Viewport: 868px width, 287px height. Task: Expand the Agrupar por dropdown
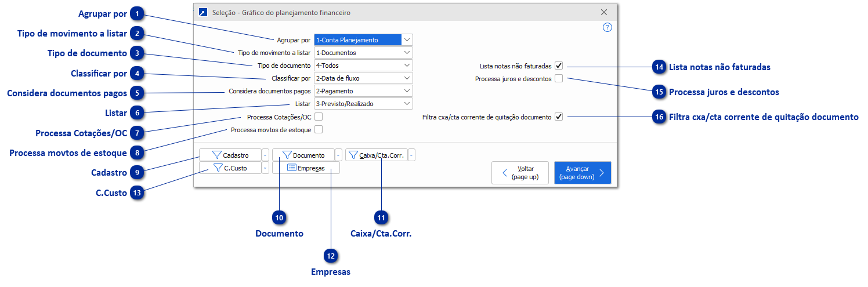tap(407, 40)
